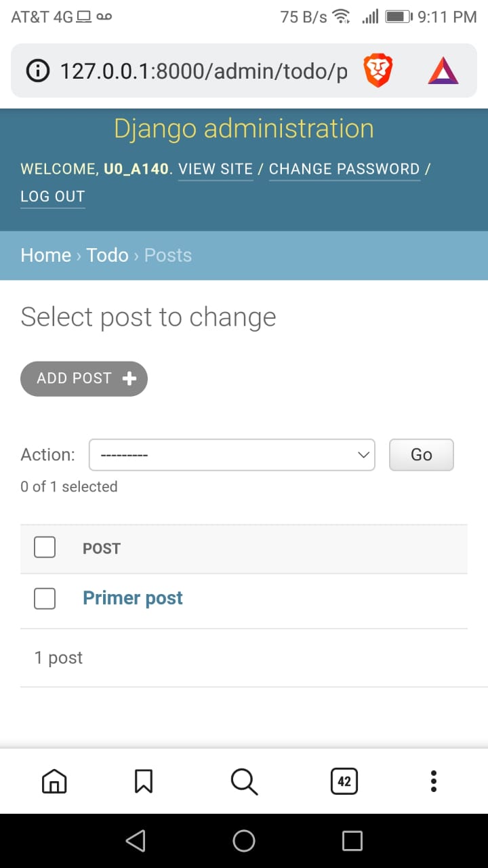
Task: Tick the checkbox beside Primer post
Action: tap(45, 598)
